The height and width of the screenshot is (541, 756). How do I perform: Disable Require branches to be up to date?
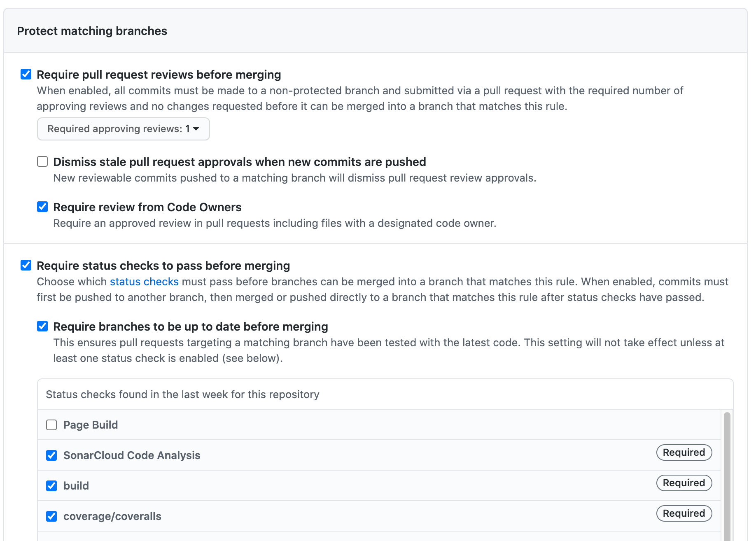pyautogui.click(x=42, y=326)
